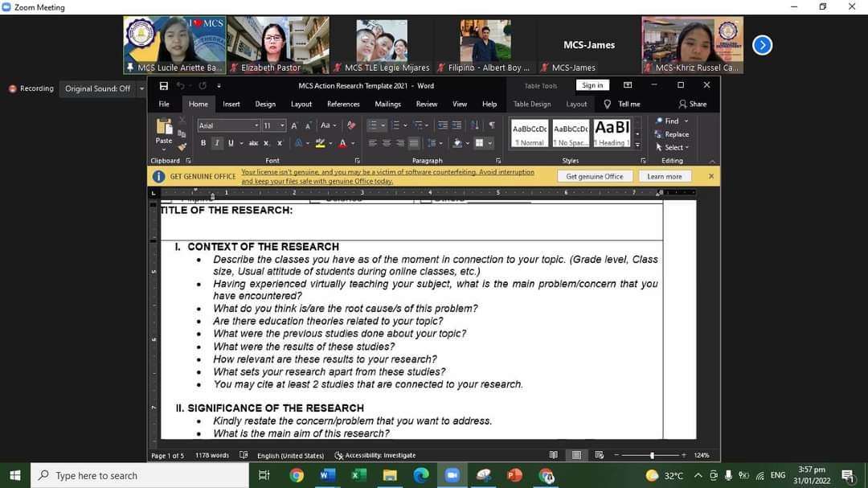Open the References ribbon tab

(343, 104)
